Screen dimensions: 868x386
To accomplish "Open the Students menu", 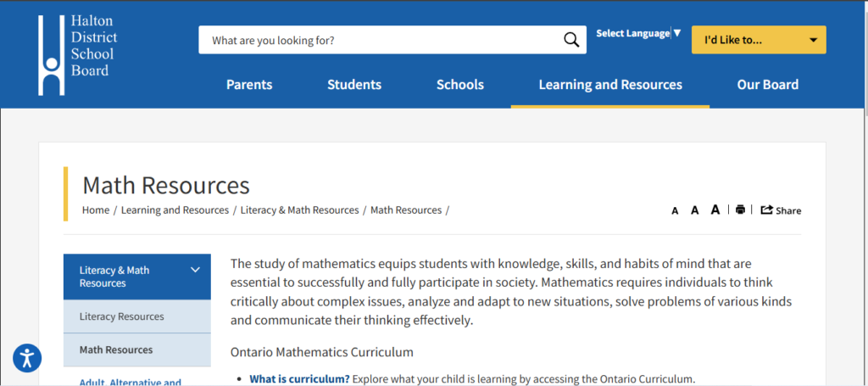I will (354, 85).
